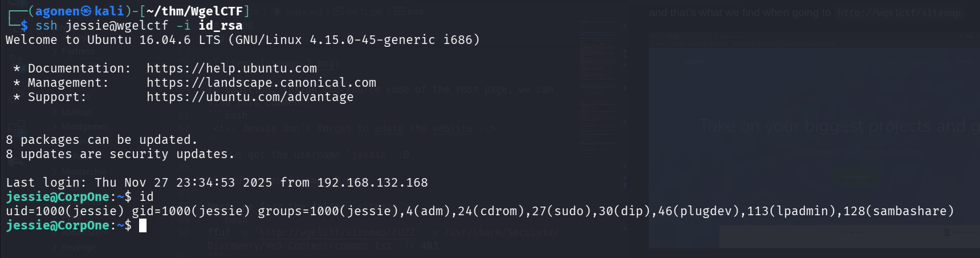Select the Revenge item in the background sidebar
Screen dimensions: 980x258
(x=79, y=247)
